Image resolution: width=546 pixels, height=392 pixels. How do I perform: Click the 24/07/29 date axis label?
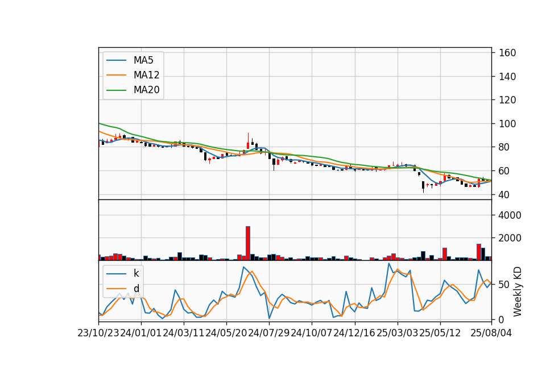(269, 333)
